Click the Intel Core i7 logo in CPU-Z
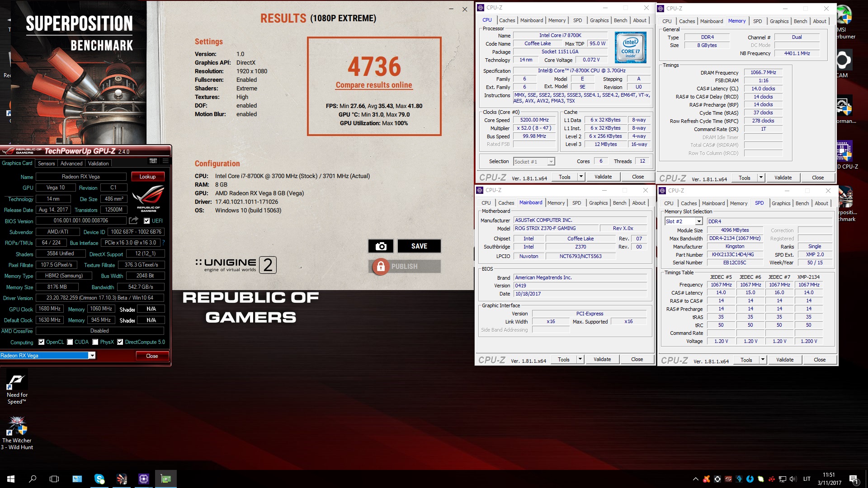 coord(630,47)
